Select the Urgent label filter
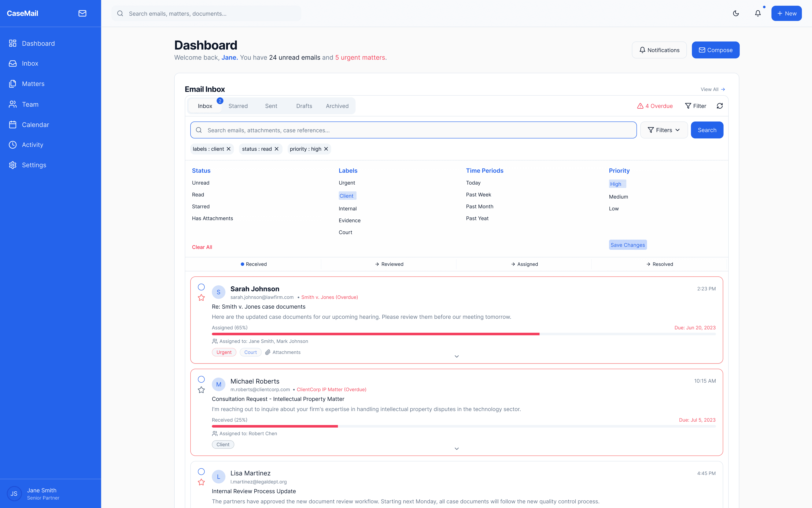Screen dimensions: 812x508 click(x=347, y=183)
